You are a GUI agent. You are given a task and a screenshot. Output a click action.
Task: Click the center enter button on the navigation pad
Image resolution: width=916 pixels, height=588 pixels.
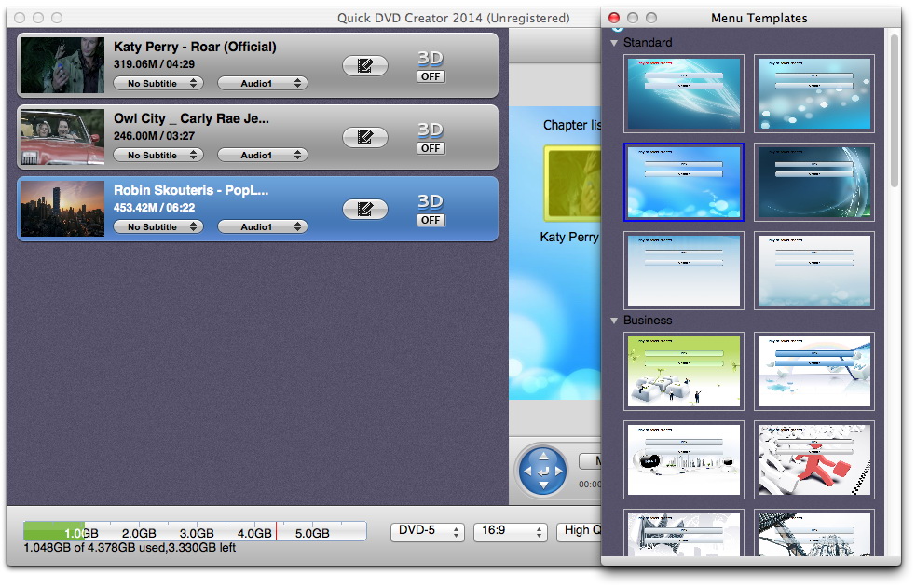pos(543,471)
